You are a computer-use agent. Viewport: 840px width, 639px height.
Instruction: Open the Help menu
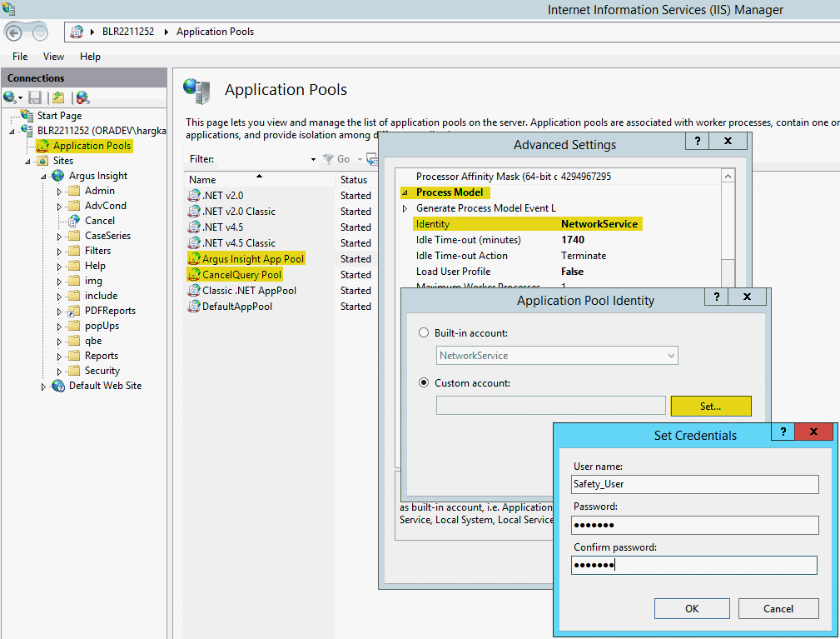click(90, 57)
